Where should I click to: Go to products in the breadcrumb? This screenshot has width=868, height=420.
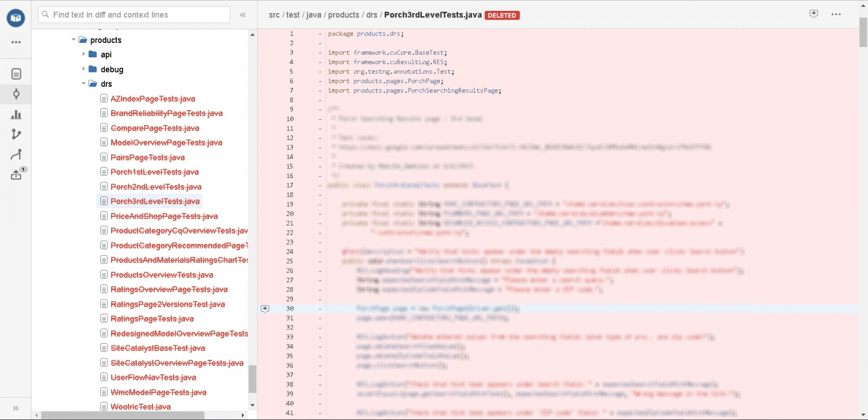344,15
